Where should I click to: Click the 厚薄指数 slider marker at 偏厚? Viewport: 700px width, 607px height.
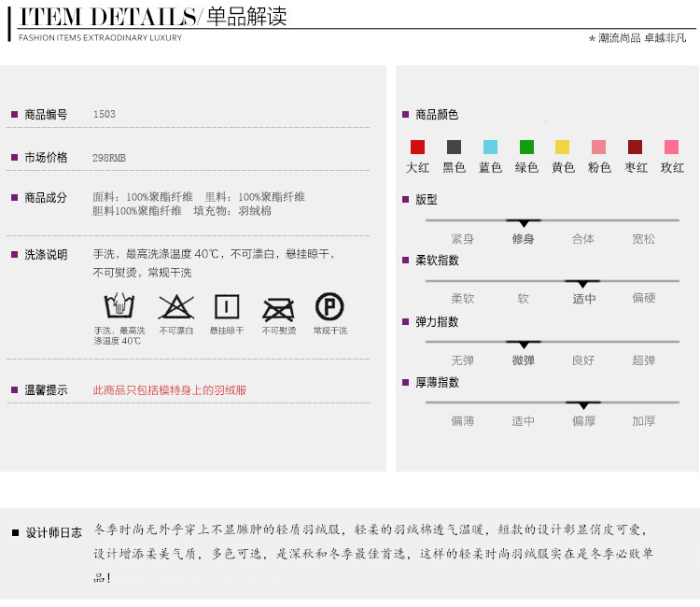pyautogui.click(x=583, y=404)
